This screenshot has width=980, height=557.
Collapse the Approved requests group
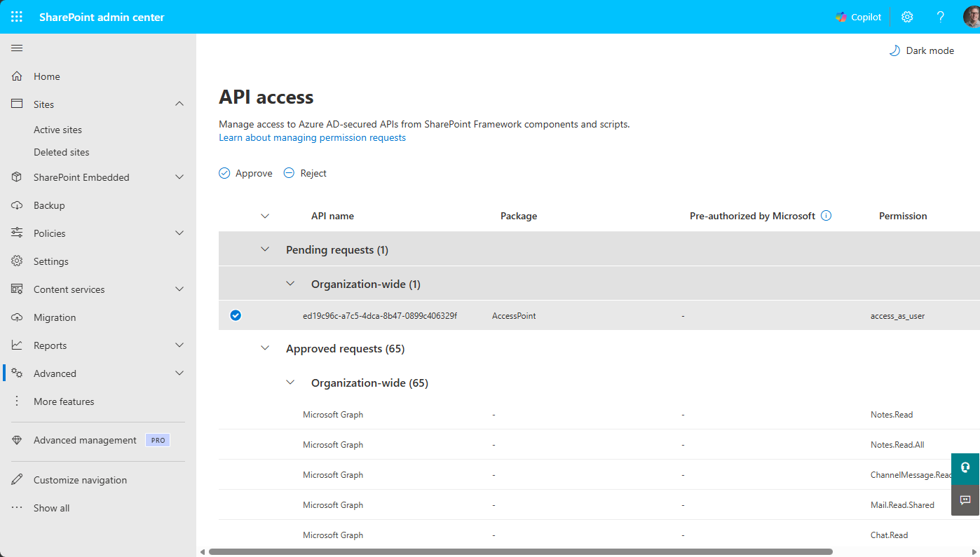tap(265, 348)
